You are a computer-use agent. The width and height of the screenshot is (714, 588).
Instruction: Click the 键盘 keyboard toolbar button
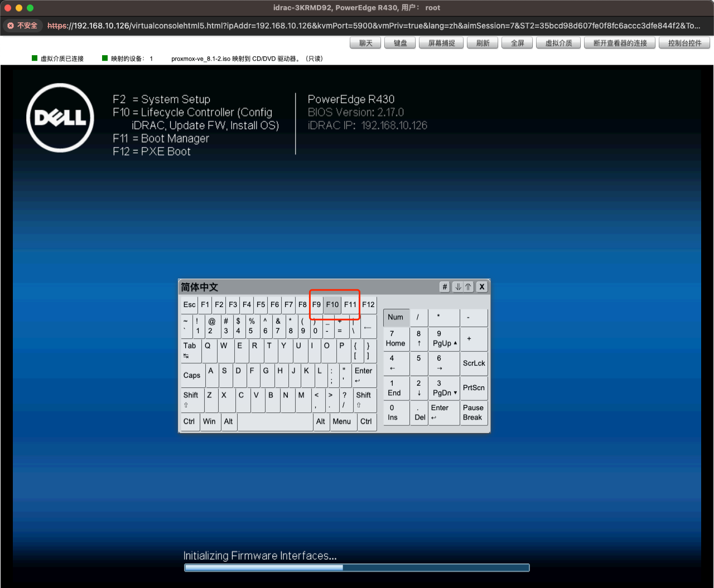[400, 43]
